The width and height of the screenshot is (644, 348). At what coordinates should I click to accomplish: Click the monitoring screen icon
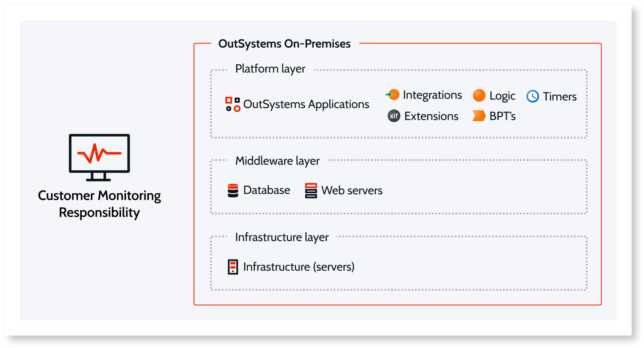(x=99, y=158)
